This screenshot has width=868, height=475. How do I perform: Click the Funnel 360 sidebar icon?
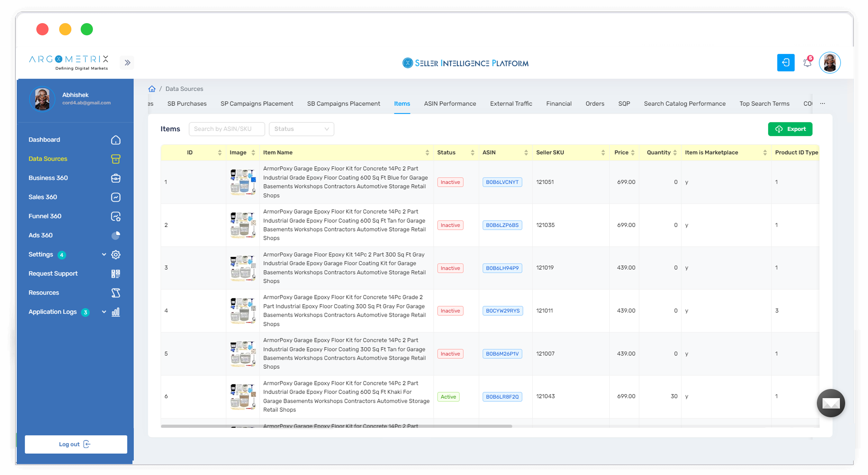point(116,216)
